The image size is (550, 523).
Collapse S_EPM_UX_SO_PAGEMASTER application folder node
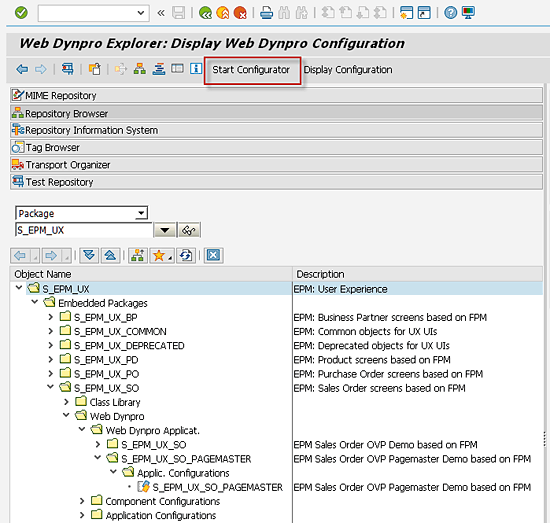(x=98, y=458)
